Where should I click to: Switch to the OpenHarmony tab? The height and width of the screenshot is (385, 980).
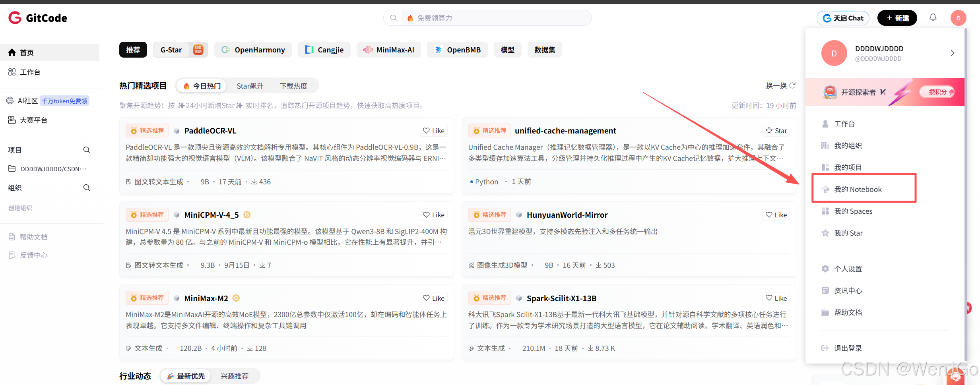[253, 50]
